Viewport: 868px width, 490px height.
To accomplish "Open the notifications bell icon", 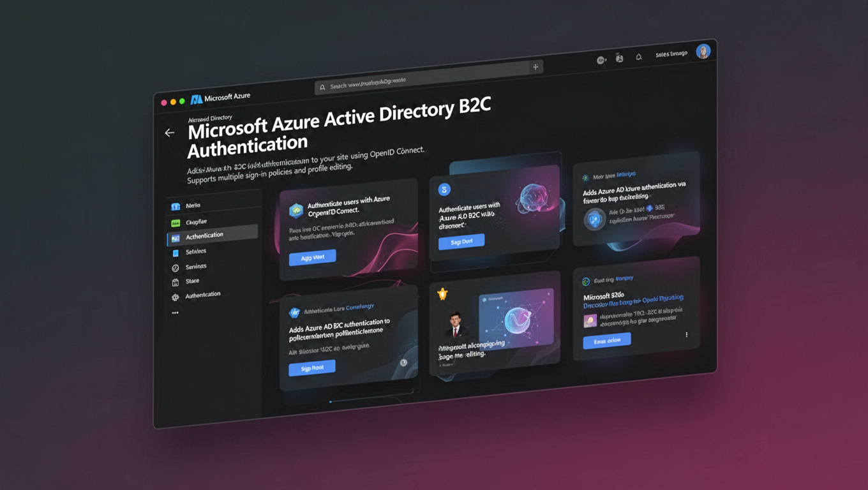I will pyautogui.click(x=638, y=57).
